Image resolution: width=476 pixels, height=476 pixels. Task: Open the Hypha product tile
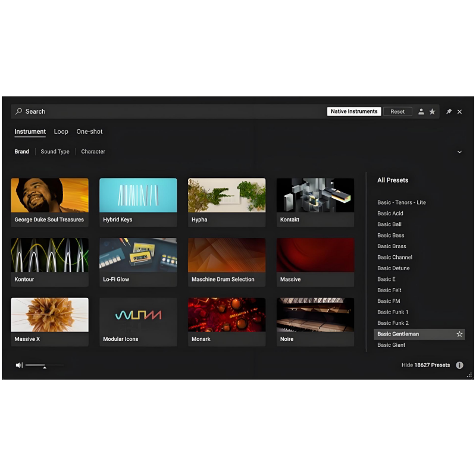pyautogui.click(x=227, y=202)
